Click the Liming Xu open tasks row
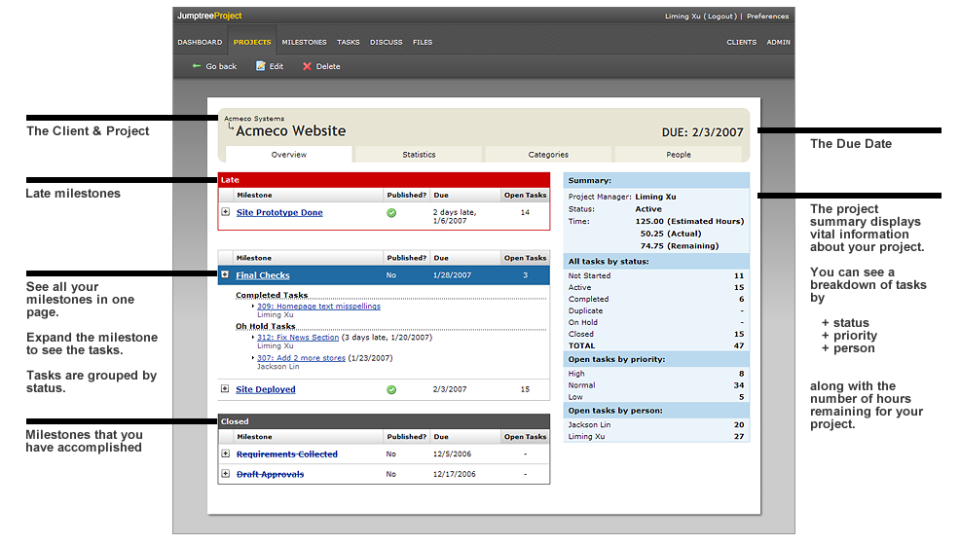The height and width of the screenshot is (544, 960). click(x=656, y=437)
